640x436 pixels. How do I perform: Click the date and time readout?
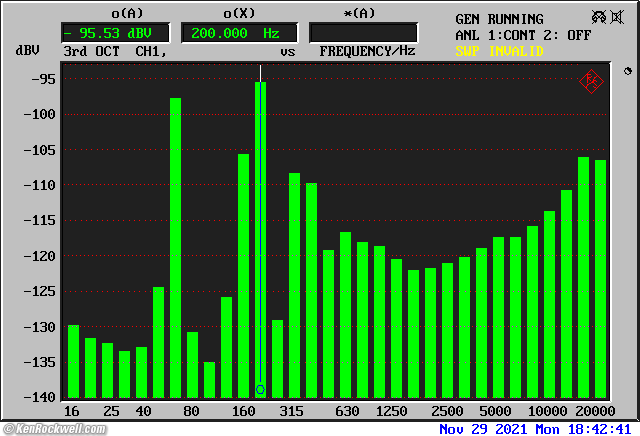point(535,428)
